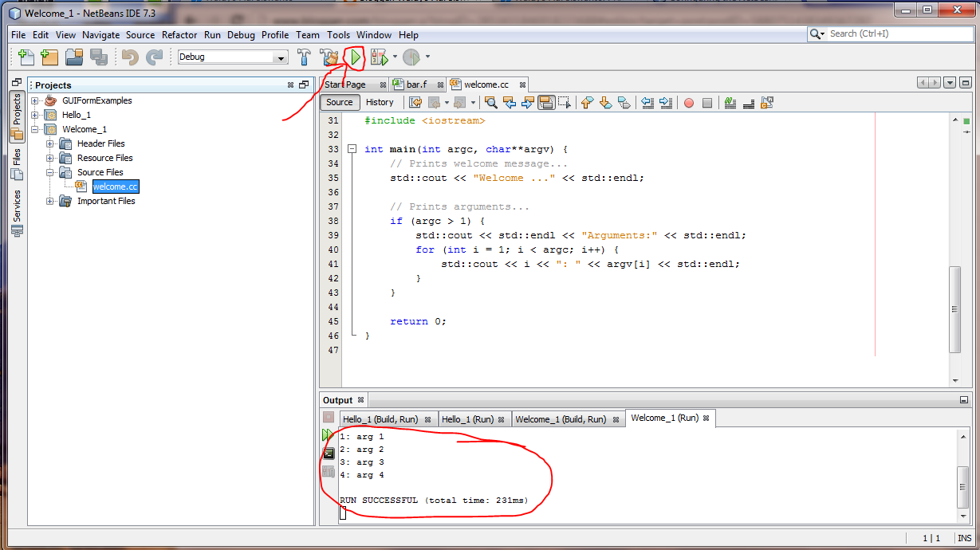Click the Save All toolbar icon
Viewport: 980px width, 550px height.
click(99, 57)
